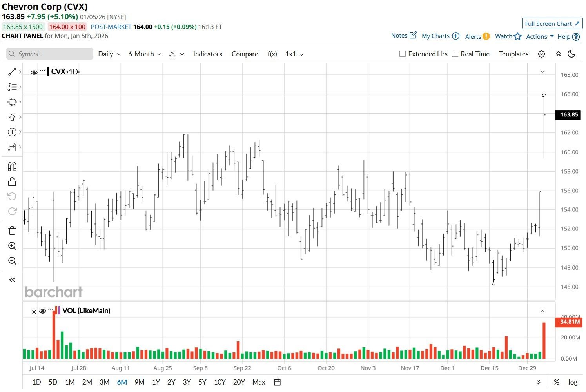Switch to the 3M range

(104, 382)
